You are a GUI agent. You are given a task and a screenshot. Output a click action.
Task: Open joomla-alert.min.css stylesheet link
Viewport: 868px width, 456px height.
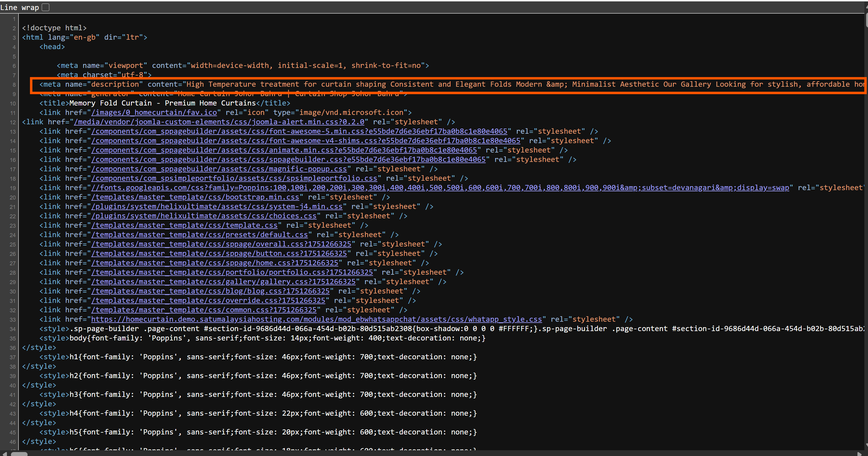pos(219,122)
